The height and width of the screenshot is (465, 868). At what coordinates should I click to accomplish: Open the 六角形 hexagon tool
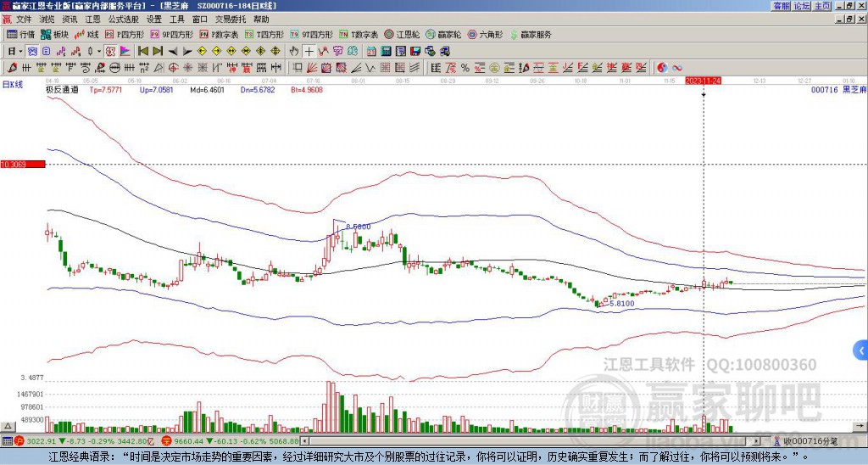click(x=485, y=34)
